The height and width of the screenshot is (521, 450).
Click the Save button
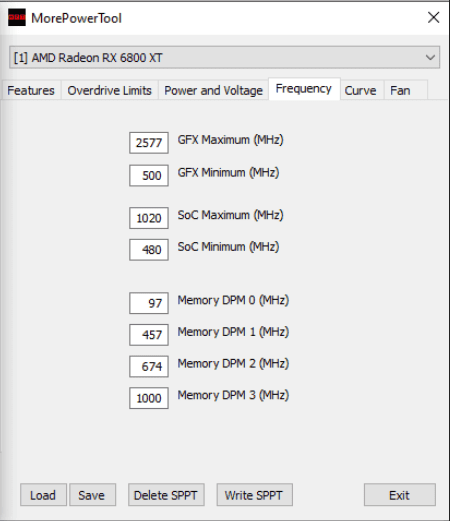pos(92,495)
